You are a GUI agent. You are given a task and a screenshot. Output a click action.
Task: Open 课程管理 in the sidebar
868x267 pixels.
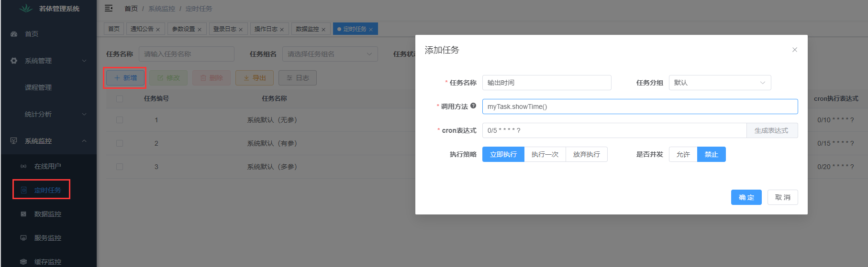(49, 87)
